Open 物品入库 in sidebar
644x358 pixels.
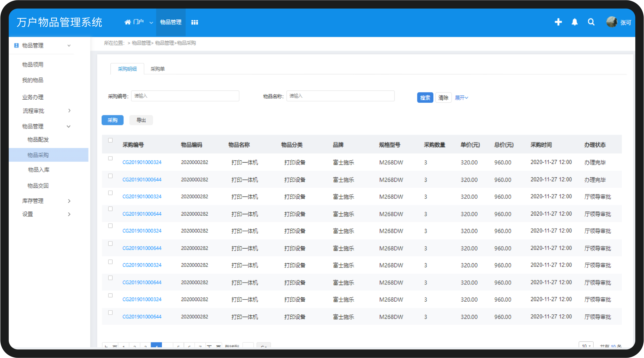(39, 170)
